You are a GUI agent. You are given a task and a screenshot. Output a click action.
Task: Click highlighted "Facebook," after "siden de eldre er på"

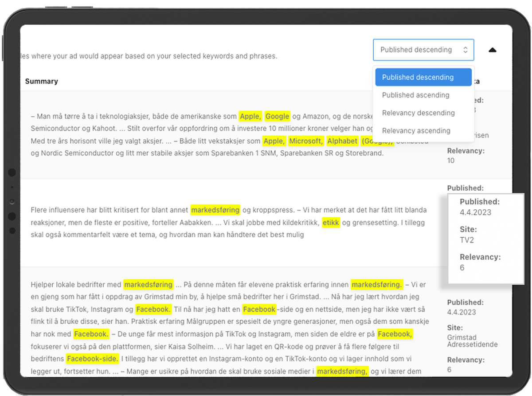point(395,333)
